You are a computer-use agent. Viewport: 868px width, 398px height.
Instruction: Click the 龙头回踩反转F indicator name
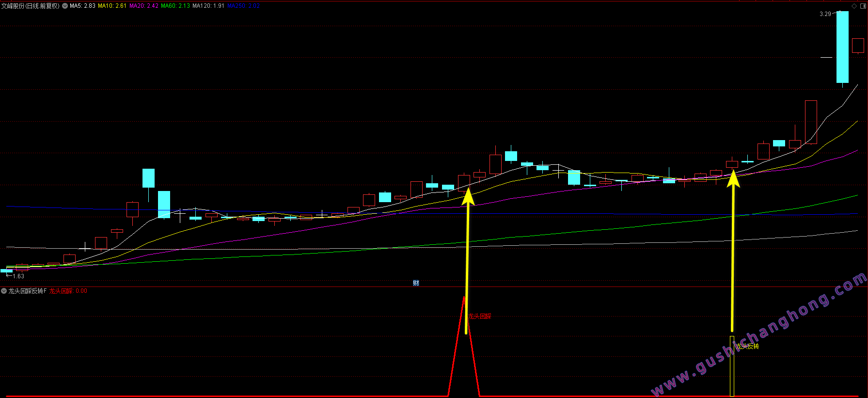tap(28, 291)
